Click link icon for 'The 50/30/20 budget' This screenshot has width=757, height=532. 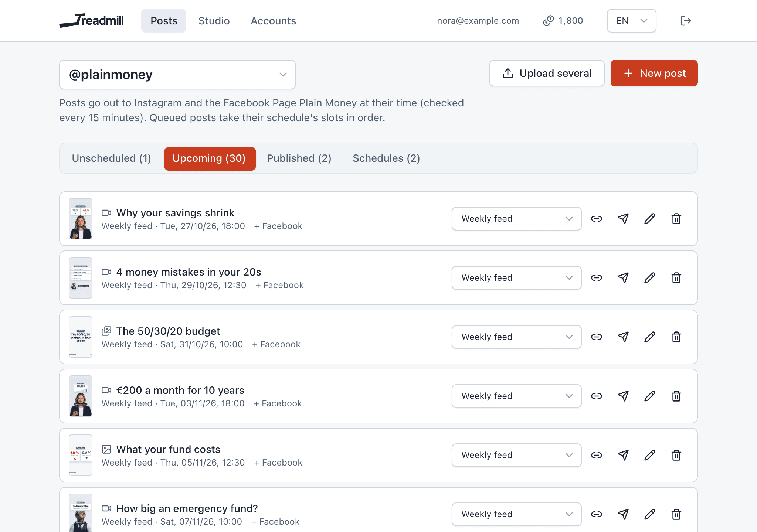point(597,337)
